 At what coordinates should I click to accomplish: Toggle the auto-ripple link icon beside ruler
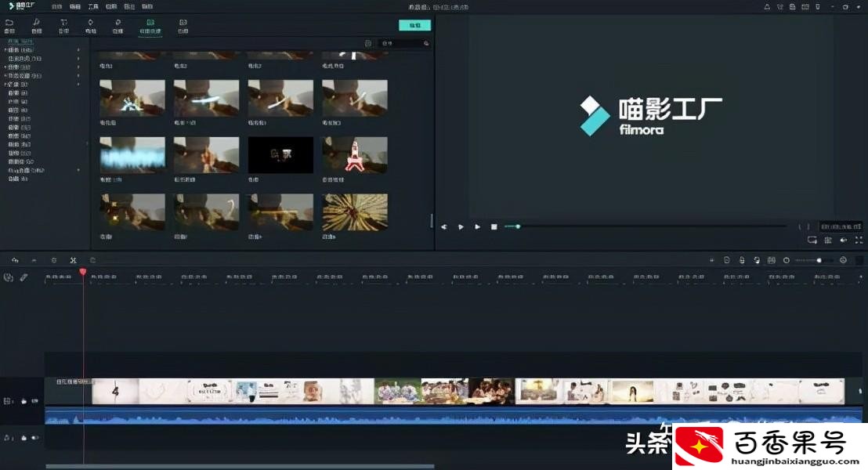click(24, 277)
